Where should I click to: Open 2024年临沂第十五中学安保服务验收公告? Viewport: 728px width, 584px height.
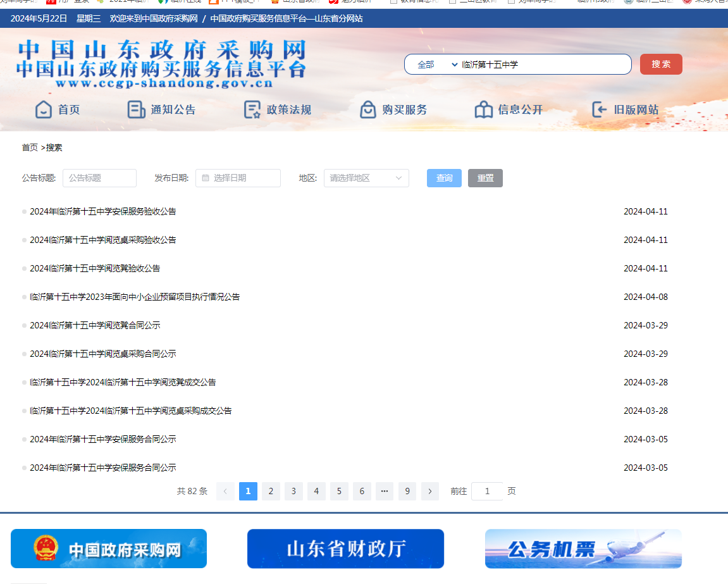point(103,211)
